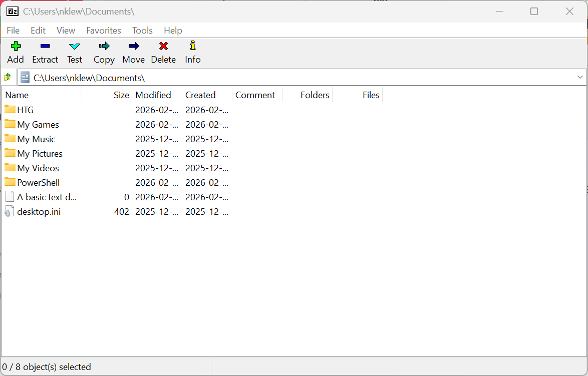588x376 pixels.
Task: Click the Info toolbar button
Action: [193, 53]
